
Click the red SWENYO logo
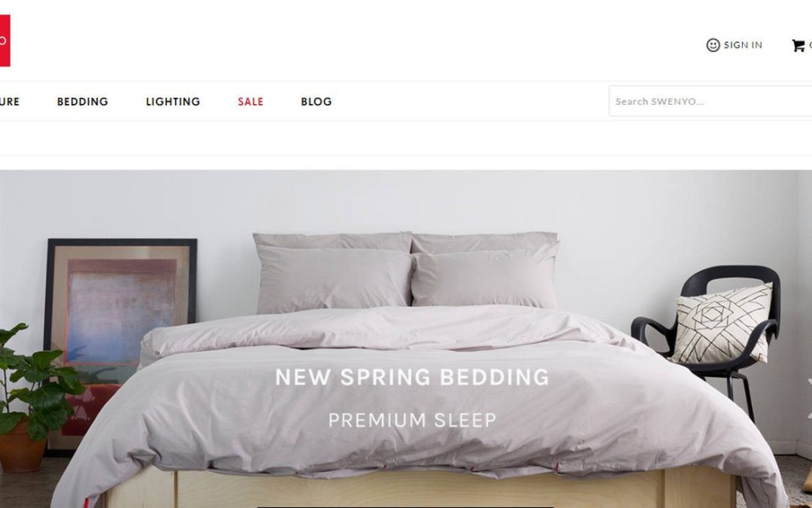(5, 41)
